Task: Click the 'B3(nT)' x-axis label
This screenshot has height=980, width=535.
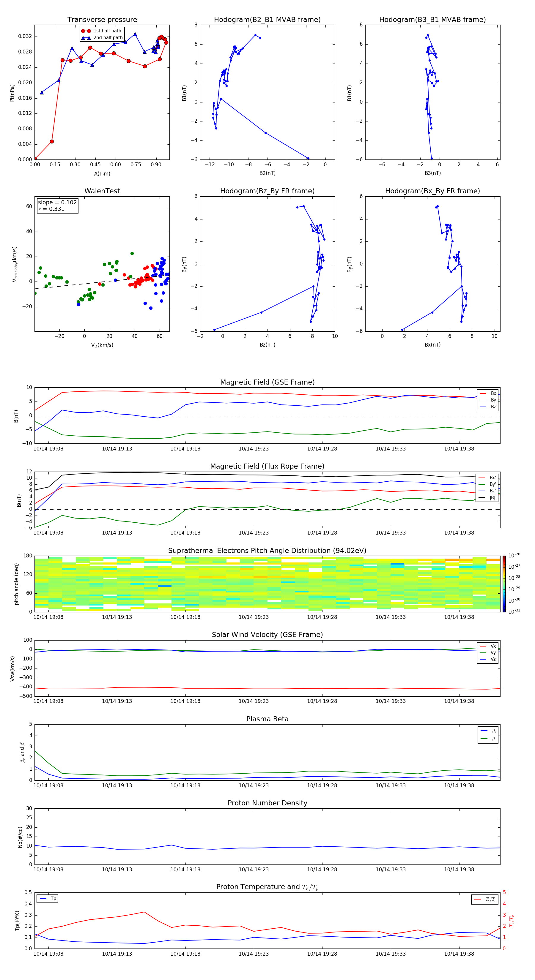Action: point(432,173)
